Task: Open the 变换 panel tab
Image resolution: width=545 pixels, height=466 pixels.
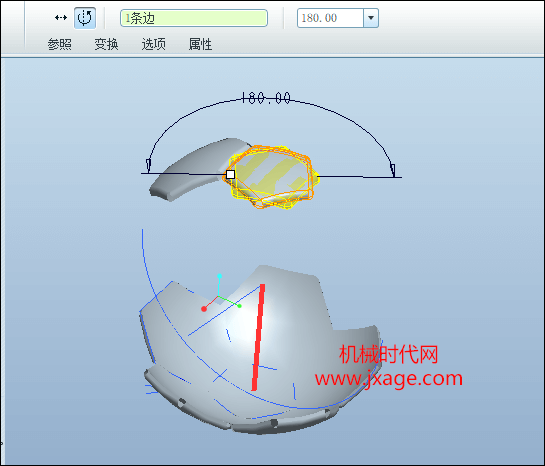Action: coord(106,44)
